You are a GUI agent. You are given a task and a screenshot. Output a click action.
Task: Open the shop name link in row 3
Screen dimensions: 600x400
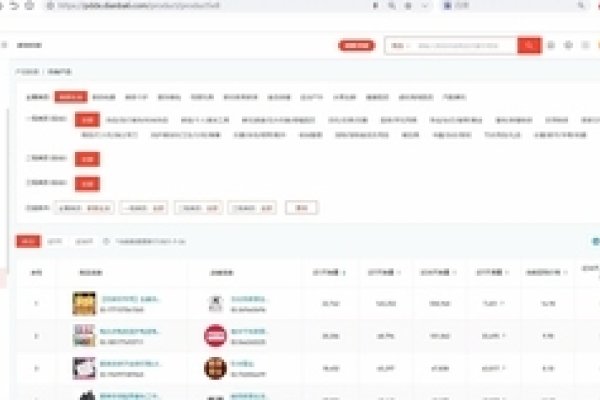242,364
